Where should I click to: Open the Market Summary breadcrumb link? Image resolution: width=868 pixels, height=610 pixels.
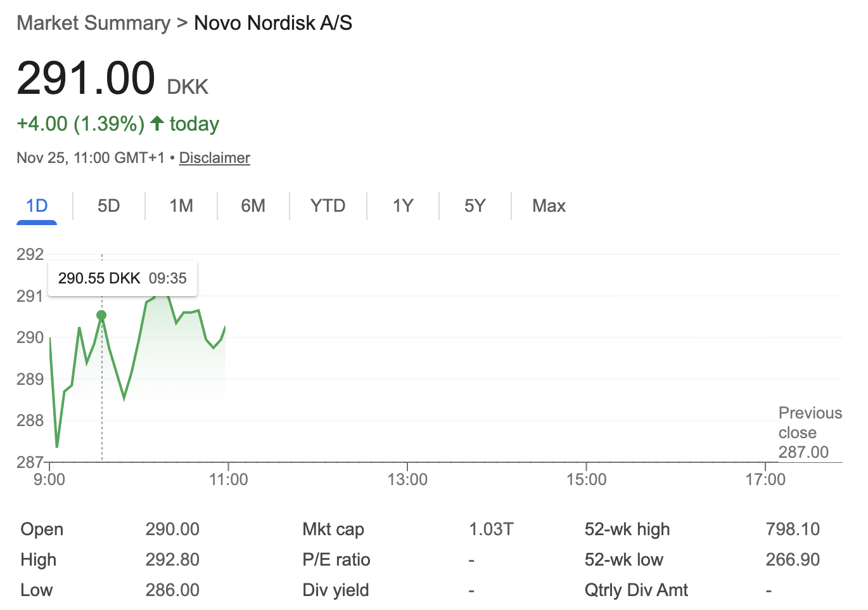pyautogui.click(x=93, y=23)
